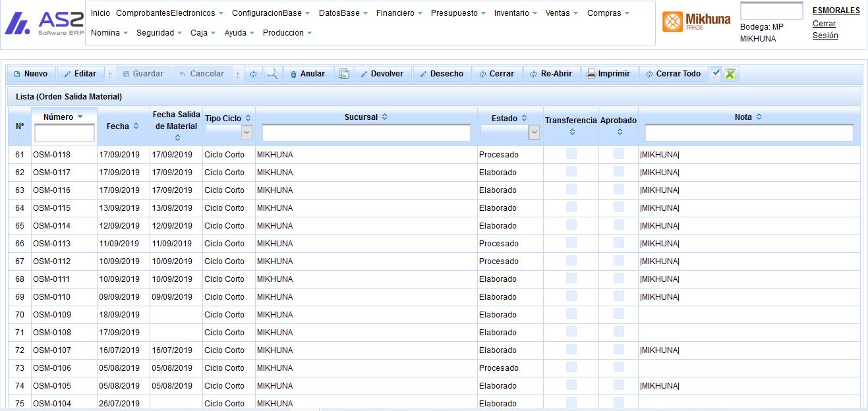The image size is (868, 411).
Task: Click the printer icon on Imprimir
Action: 593,74
